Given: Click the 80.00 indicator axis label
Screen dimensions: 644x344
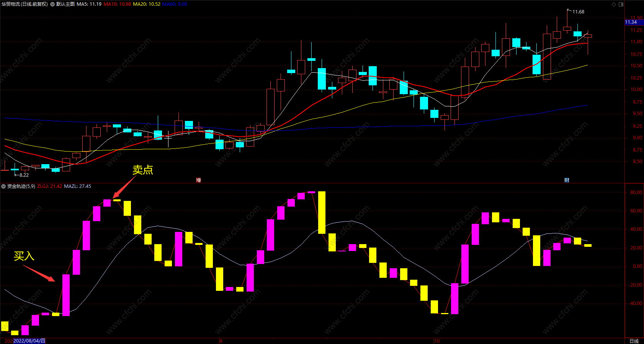Looking at the screenshot, I should 636,192.
